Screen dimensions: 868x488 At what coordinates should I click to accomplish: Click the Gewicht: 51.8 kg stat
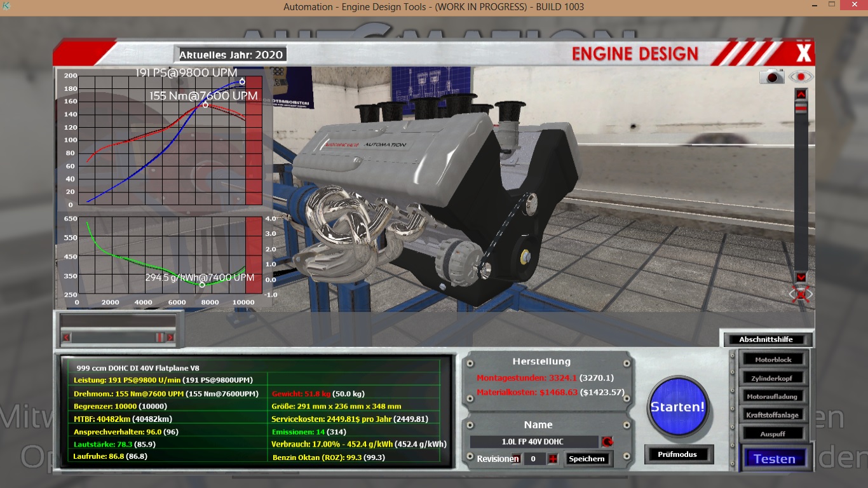[x=318, y=393]
